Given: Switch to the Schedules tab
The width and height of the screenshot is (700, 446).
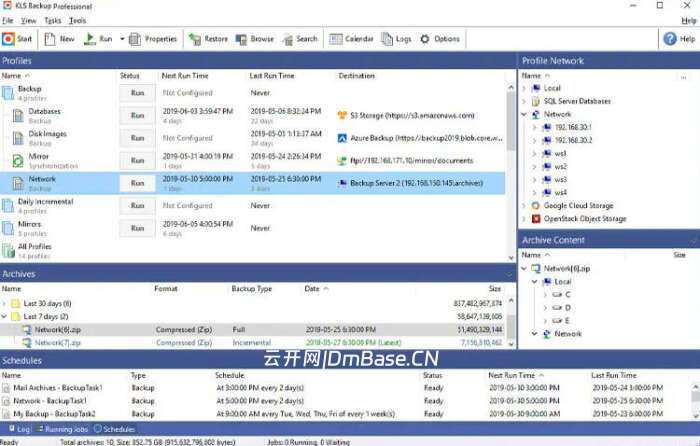Looking at the screenshot, I should point(114,429).
